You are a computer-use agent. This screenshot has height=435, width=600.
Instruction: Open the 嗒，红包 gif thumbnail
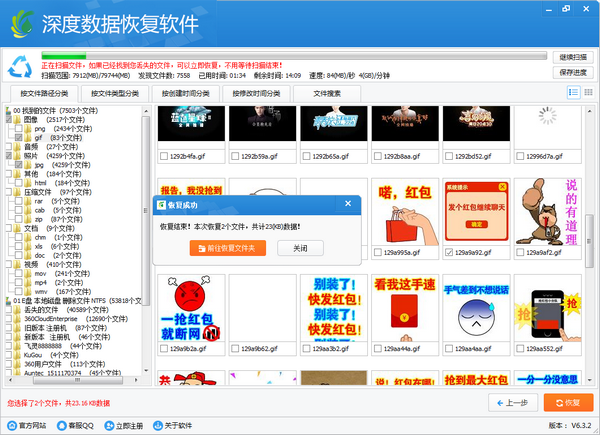click(405, 213)
